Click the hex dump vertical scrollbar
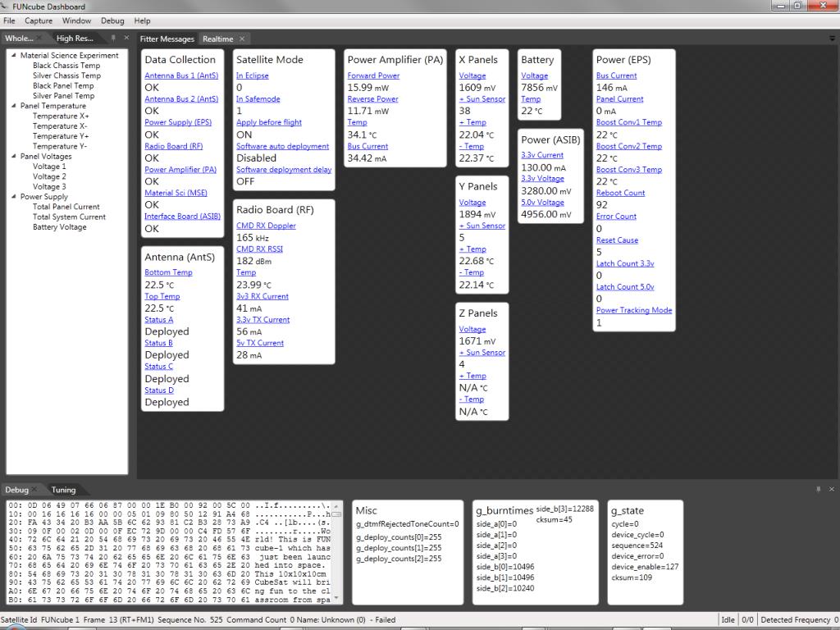This screenshot has height=630, width=840. click(x=336, y=551)
